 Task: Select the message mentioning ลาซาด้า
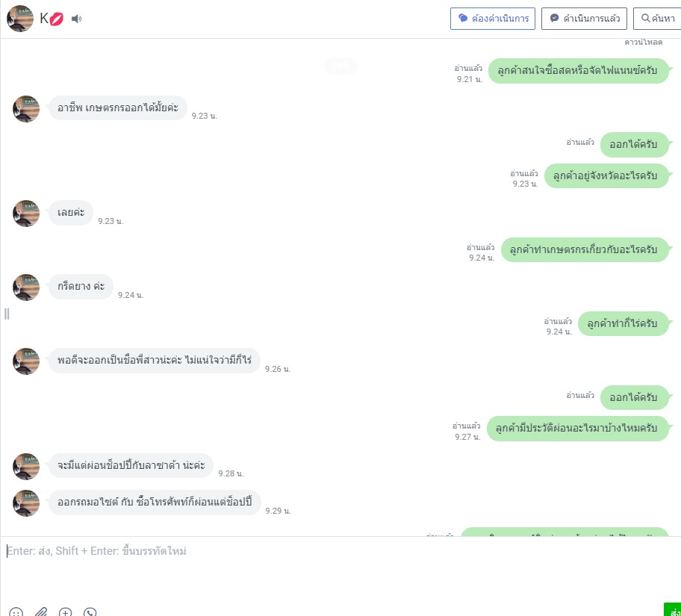point(131,465)
